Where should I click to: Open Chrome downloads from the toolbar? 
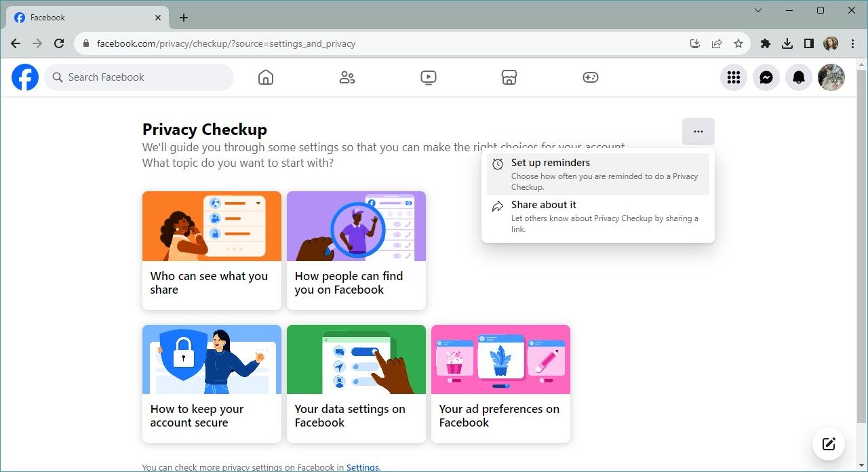787,43
